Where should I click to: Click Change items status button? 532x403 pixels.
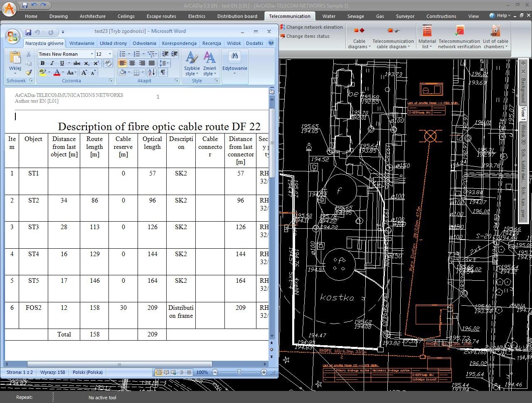click(308, 36)
